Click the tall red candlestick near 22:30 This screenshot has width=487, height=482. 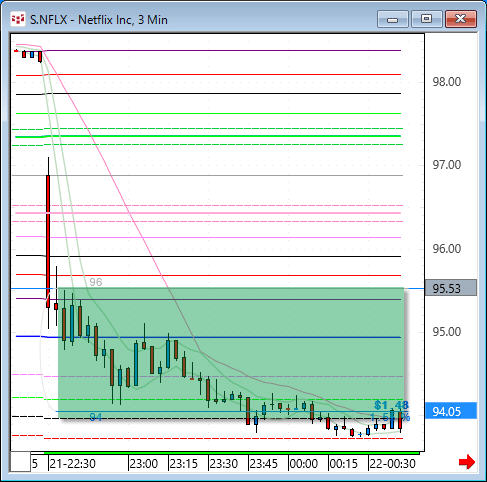click(x=48, y=241)
